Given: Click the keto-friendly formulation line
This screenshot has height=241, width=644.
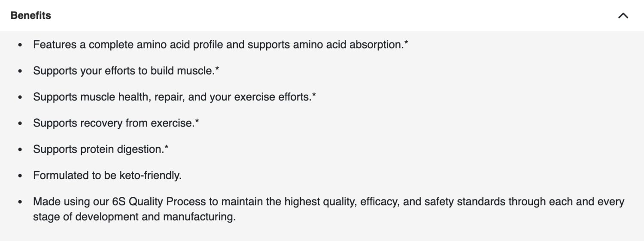Looking at the screenshot, I should (x=107, y=175).
